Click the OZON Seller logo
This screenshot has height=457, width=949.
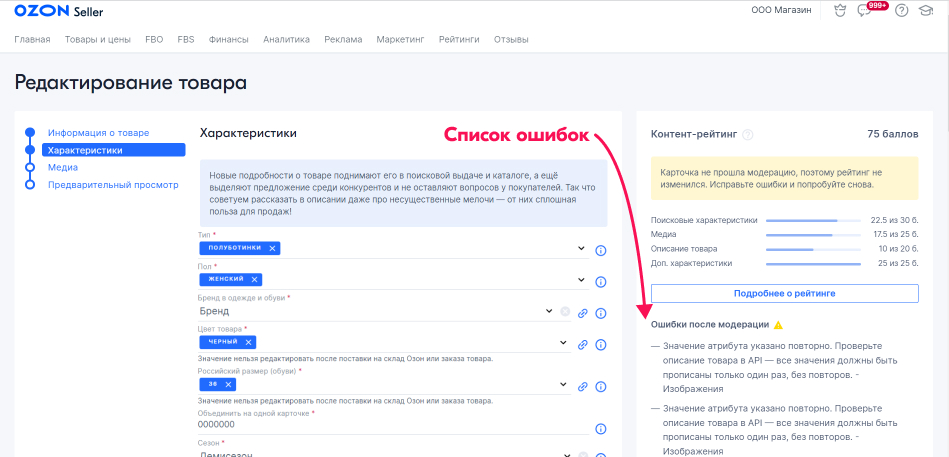tap(59, 11)
